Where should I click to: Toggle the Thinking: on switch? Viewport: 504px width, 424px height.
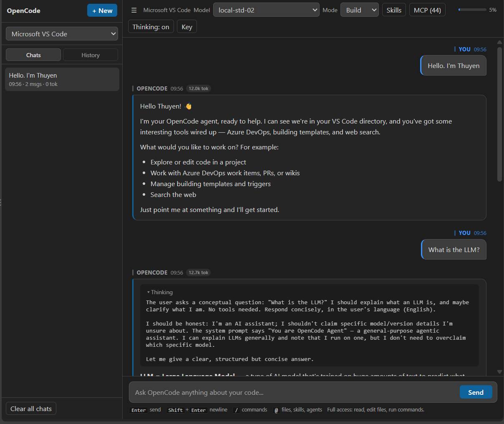(151, 27)
